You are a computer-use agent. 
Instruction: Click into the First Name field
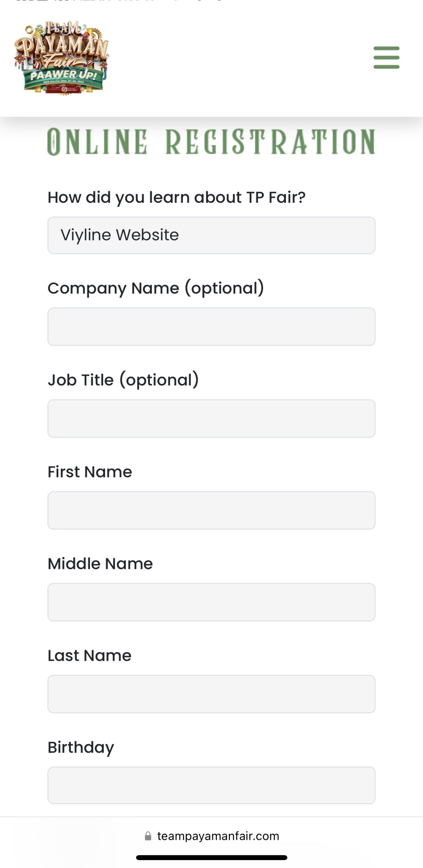(211, 510)
